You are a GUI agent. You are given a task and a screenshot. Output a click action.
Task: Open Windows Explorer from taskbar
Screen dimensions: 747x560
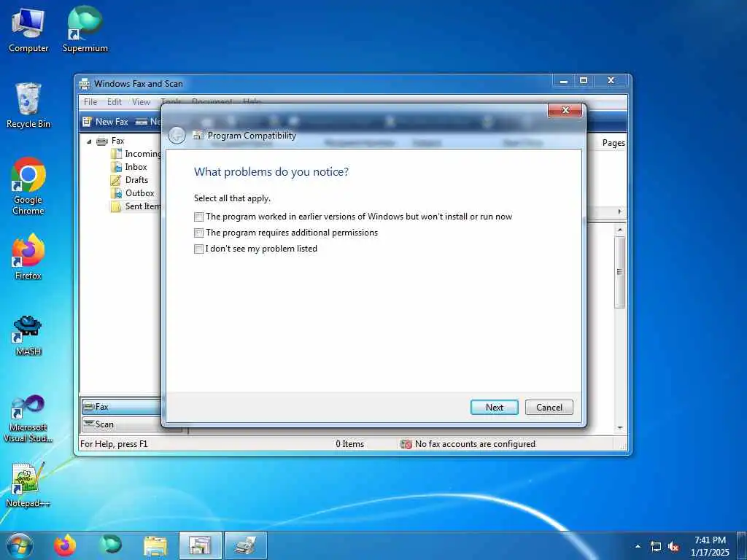click(x=155, y=545)
